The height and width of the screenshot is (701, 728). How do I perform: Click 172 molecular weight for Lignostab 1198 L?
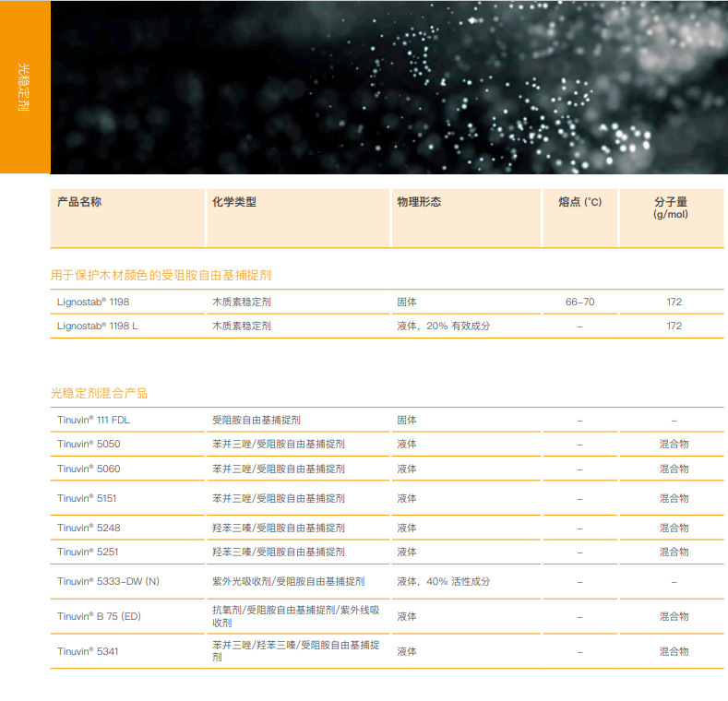[674, 326]
